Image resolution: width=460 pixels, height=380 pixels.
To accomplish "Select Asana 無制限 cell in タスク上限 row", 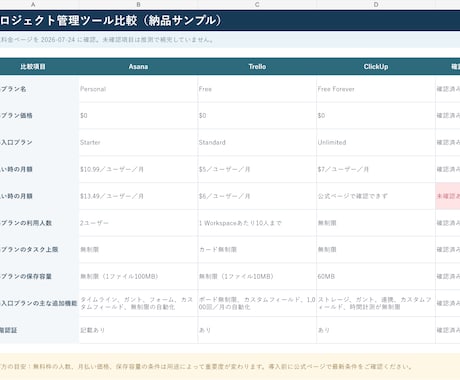I will pyautogui.click(x=138, y=250).
